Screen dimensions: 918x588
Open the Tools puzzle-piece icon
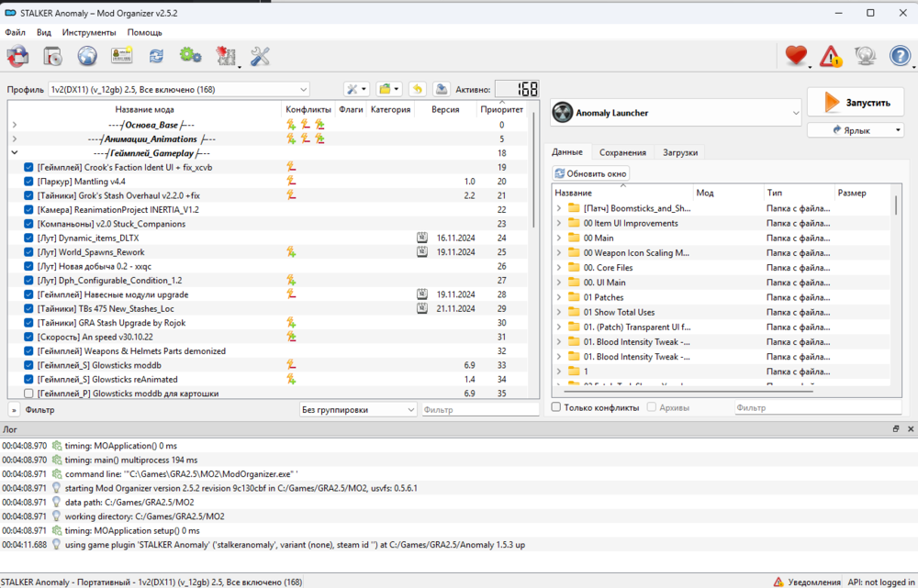pos(226,56)
